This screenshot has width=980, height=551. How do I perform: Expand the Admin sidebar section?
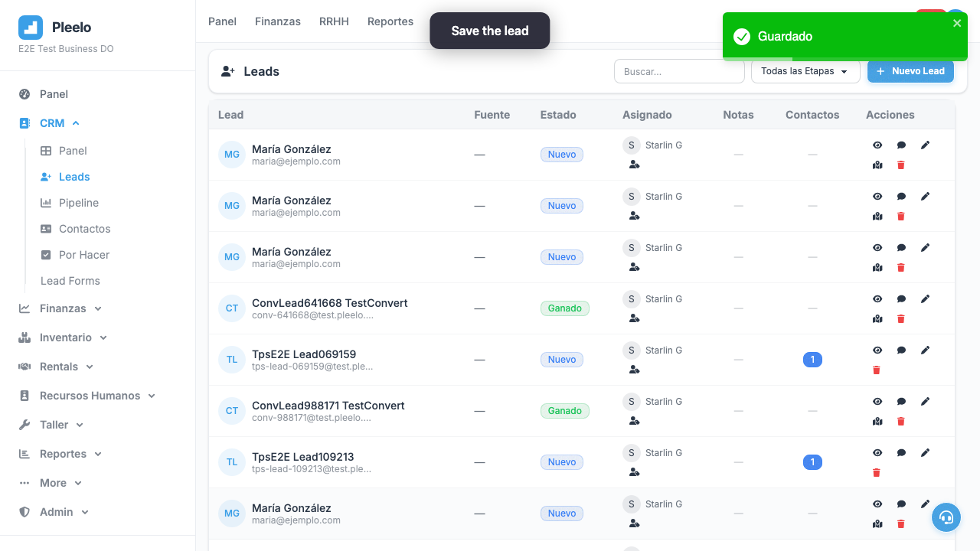point(54,512)
